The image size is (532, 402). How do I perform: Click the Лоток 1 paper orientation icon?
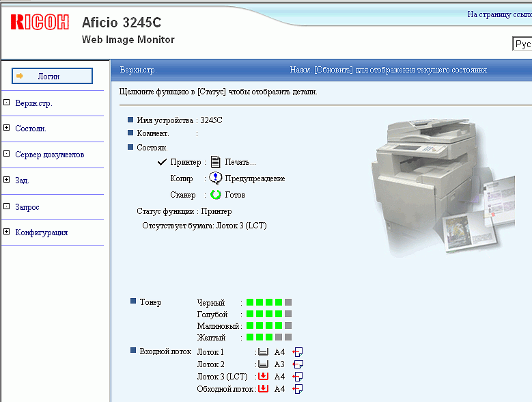point(297,352)
